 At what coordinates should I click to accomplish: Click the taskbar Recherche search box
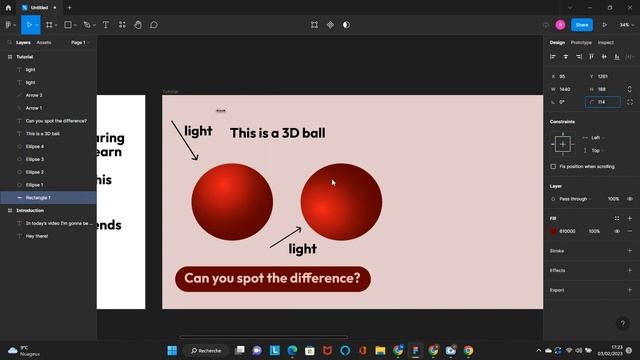(x=207, y=351)
